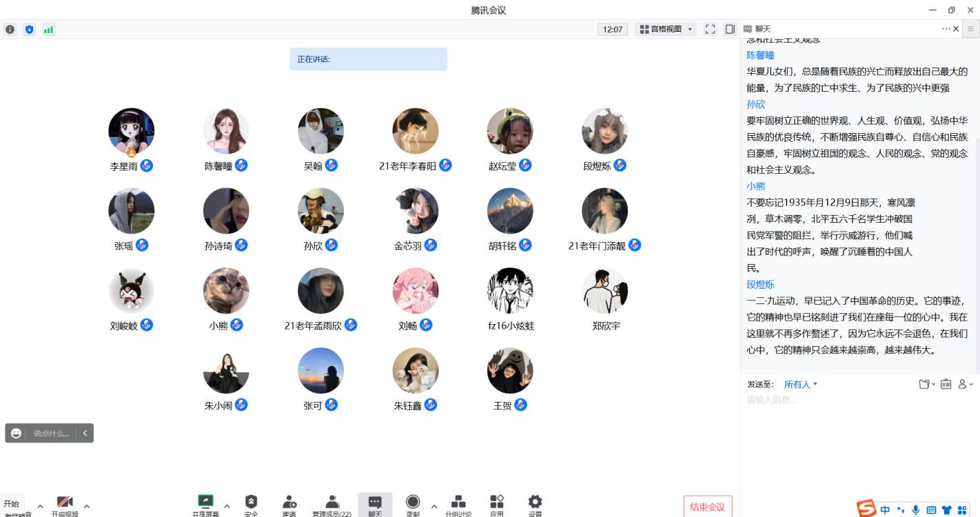Click the Invite (邀请) icon
980x517 pixels.
coord(289,503)
